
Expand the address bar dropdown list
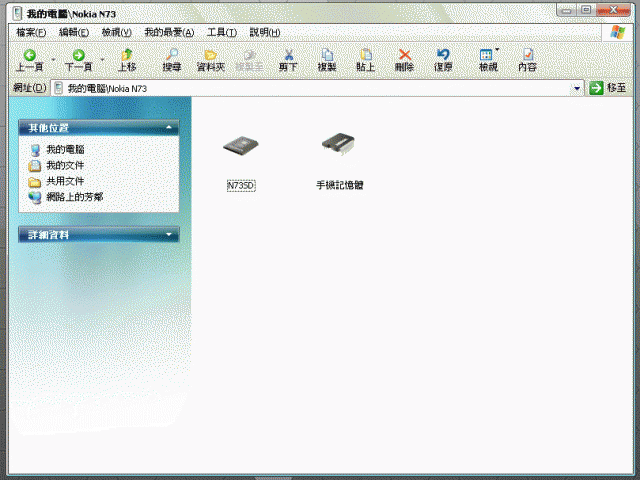577,88
